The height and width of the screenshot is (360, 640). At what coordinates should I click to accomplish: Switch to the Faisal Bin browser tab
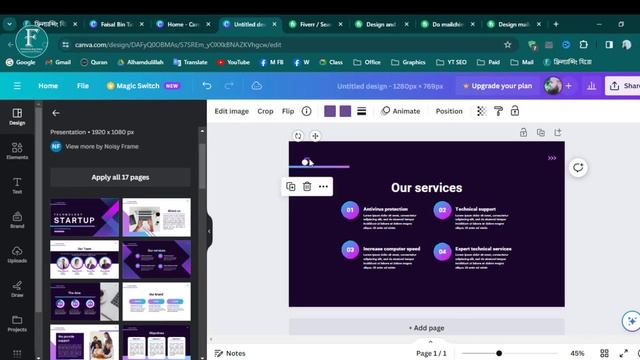tap(116, 24)
